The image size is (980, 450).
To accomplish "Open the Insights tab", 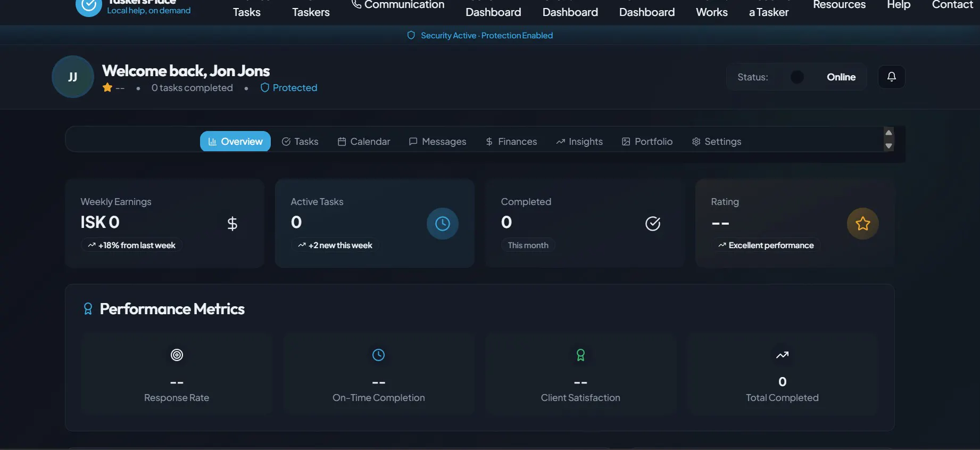I will click(x=579, y=141).
